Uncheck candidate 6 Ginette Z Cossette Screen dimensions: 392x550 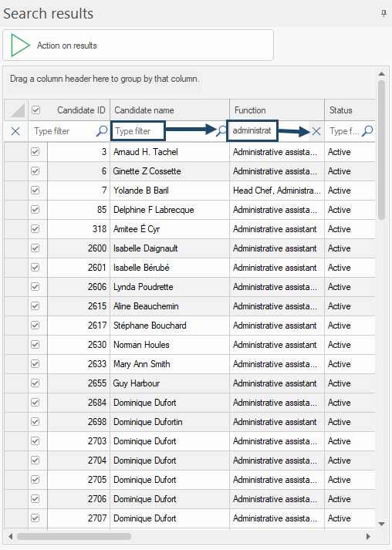point(35,171)
